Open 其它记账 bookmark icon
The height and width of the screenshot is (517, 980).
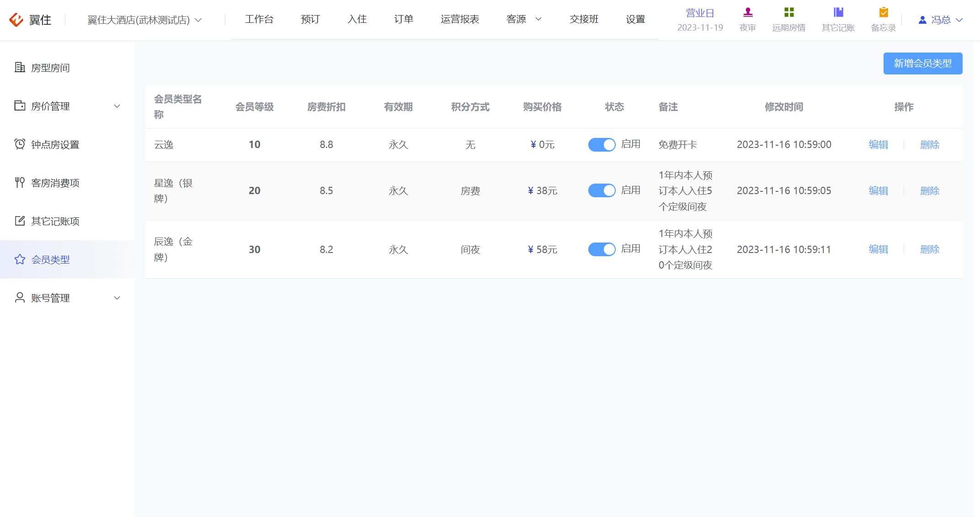click(838, 12)
